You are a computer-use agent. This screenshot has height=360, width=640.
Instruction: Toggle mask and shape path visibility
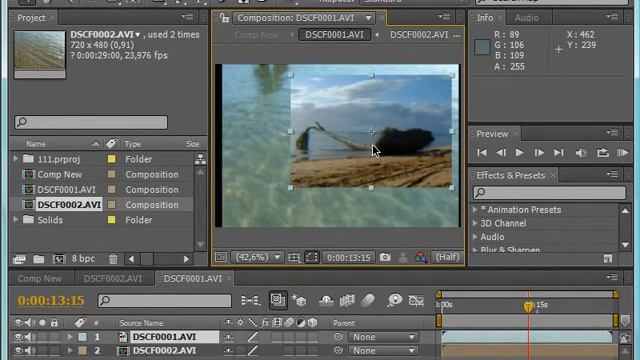coord(312,258)
